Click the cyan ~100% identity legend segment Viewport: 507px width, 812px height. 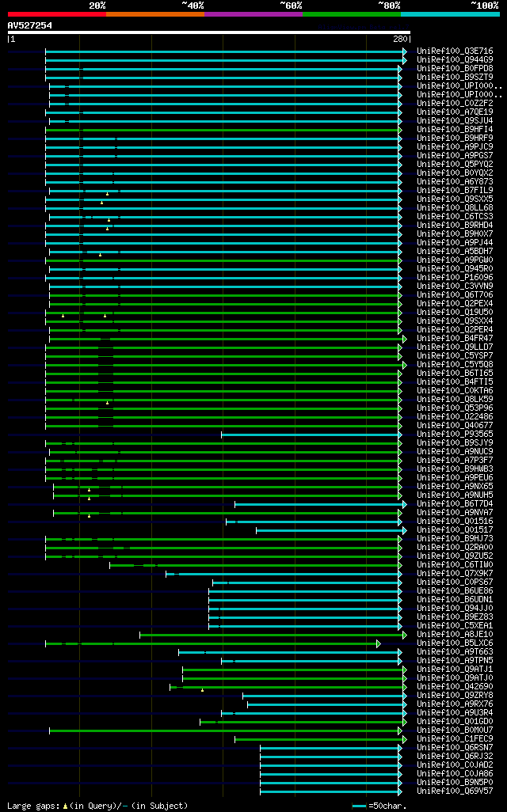click(450, 14)
